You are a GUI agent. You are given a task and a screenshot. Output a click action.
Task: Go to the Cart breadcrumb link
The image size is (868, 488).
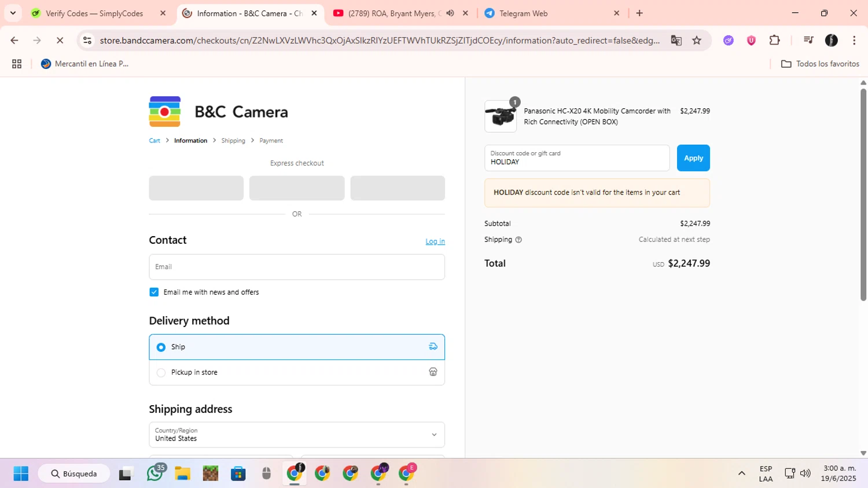point(155,141)
